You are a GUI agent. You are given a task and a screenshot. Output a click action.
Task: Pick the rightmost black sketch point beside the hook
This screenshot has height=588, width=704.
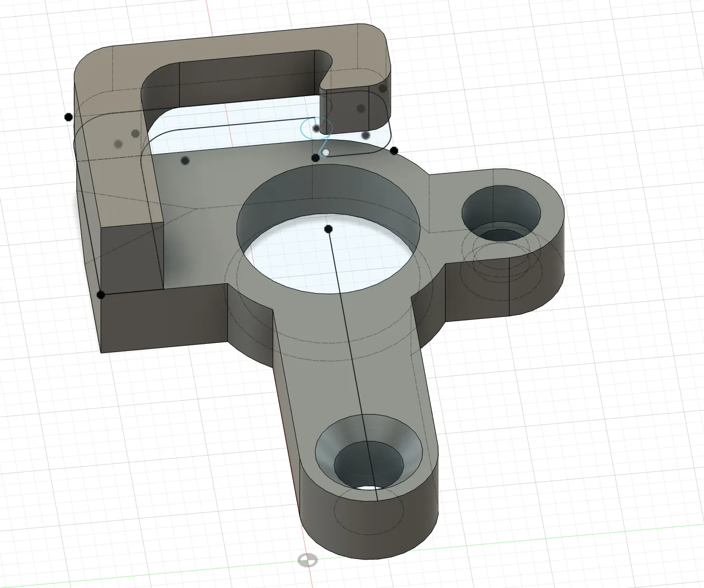click(x=394, y=151)
